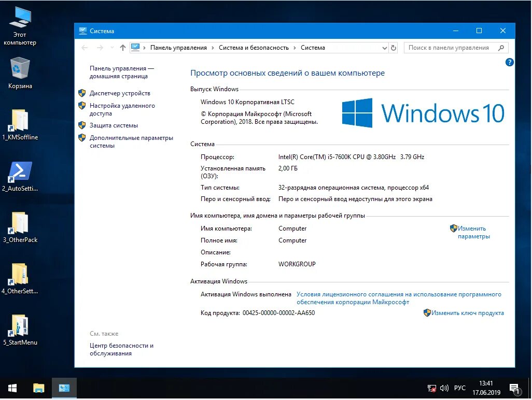This screenshot has width=532, height=400.
Task: Click the navigate up arrow near the address bar
Action: [x=123, y=47]
